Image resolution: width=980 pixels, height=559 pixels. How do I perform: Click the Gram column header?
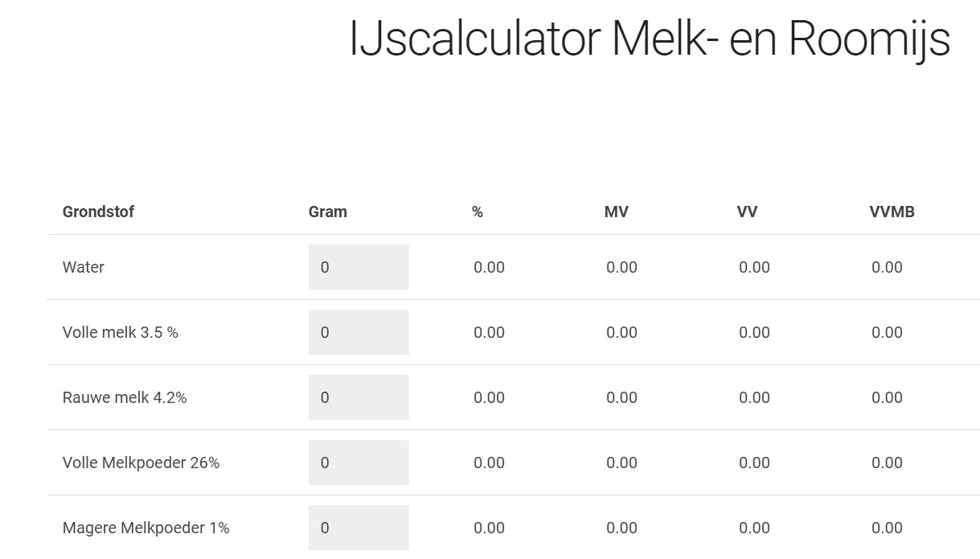coord(328,212)
